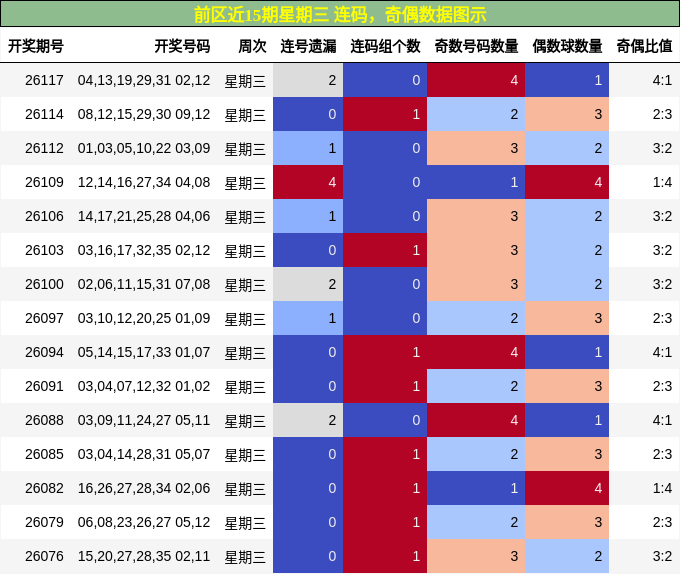The width and height of the screenshot is (680, 574).
Task: Click 偶数球数量 cell 4 in row 26109
Action: point(567,182)
